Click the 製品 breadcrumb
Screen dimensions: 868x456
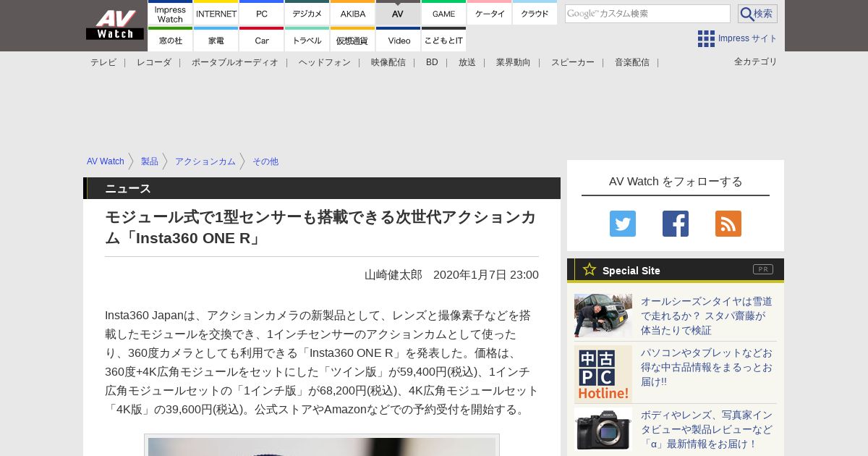[x=150, y=161]
